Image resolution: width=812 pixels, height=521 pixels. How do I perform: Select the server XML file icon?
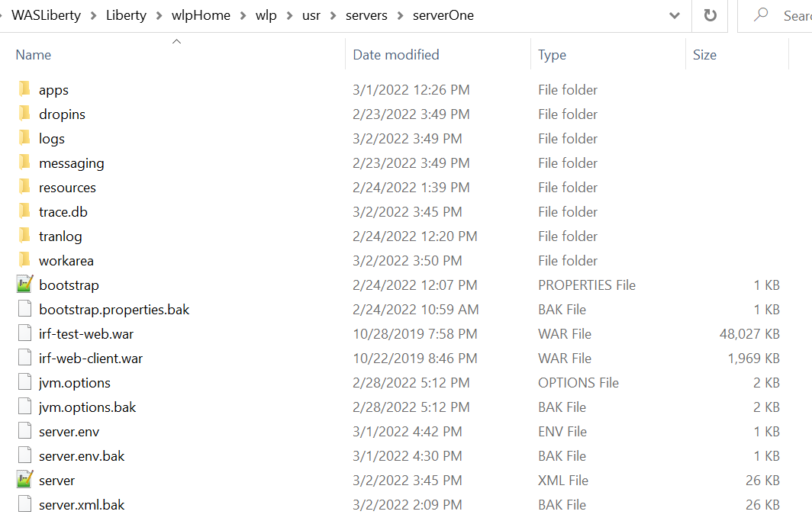click(x=25, y=480)
